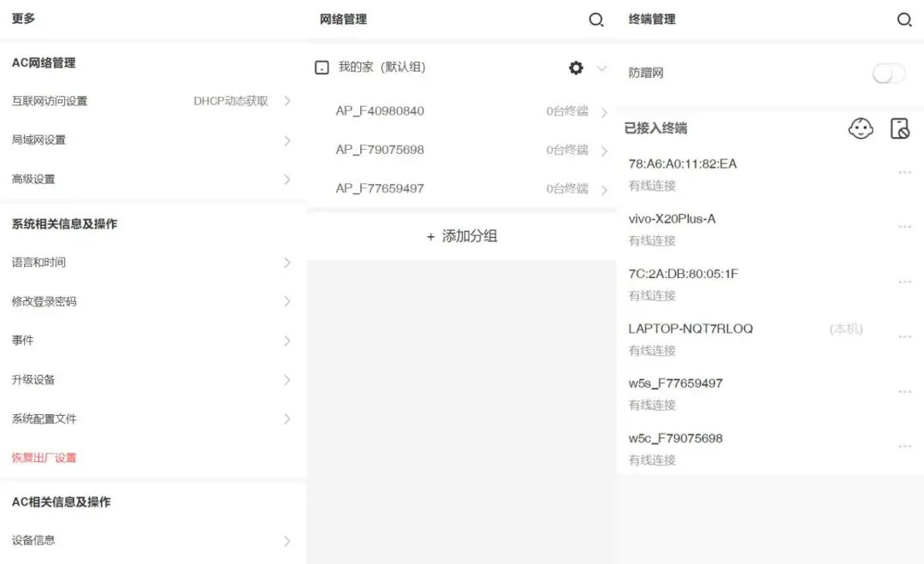Screen dimensions: 924x564
Task: Open 互联网访问设置 menu item
Action: 152,101
